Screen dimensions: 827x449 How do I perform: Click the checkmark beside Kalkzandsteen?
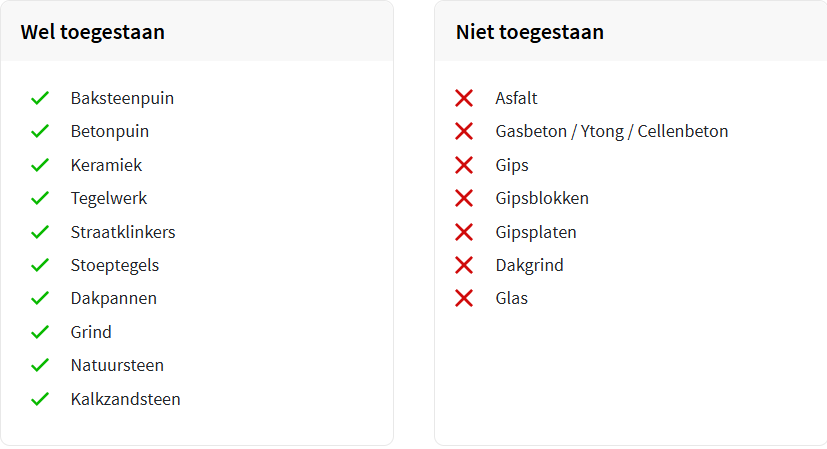40,399
